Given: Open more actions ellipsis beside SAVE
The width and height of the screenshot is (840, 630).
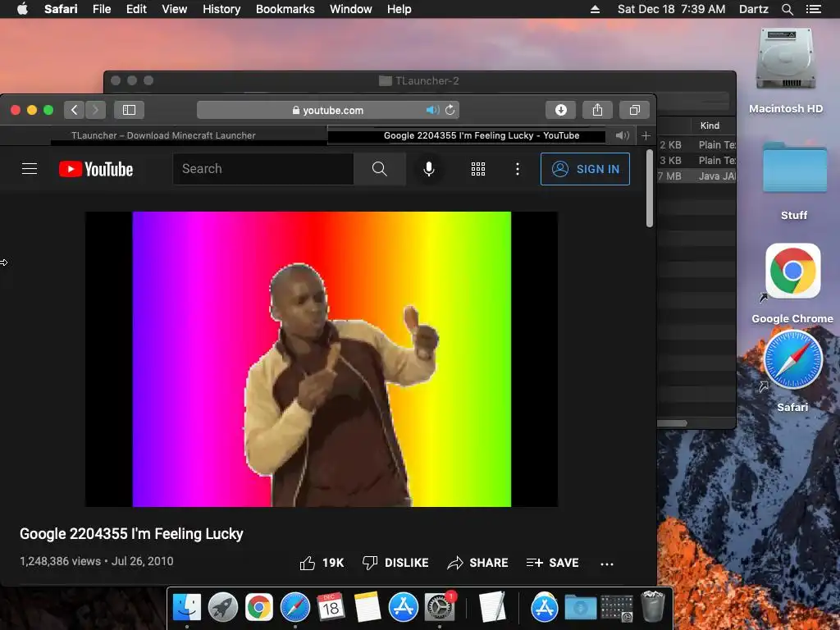Looking at the screenshot, I should point(606,564).
